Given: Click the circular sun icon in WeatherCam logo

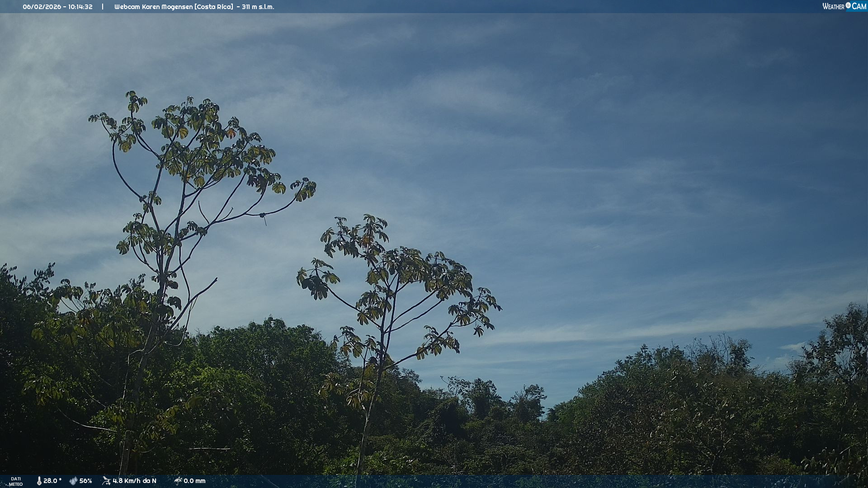Looking at the screenshot, I should (848, 5).
